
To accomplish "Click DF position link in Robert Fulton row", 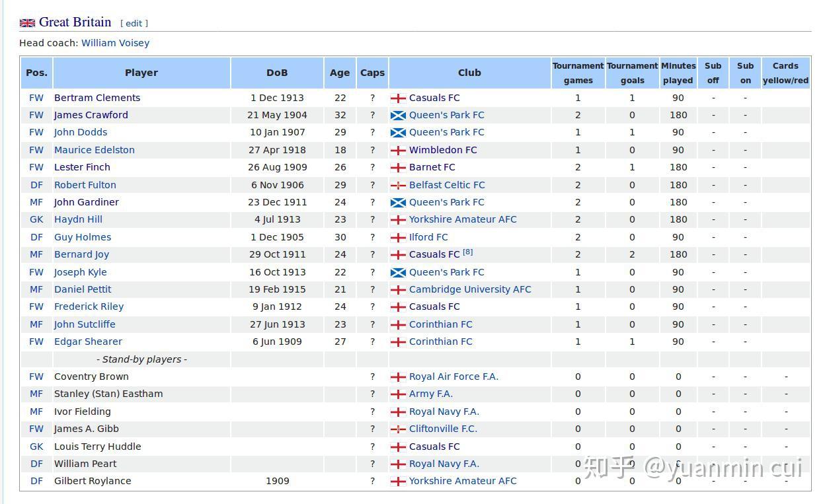I will click(x=36, y=185).
